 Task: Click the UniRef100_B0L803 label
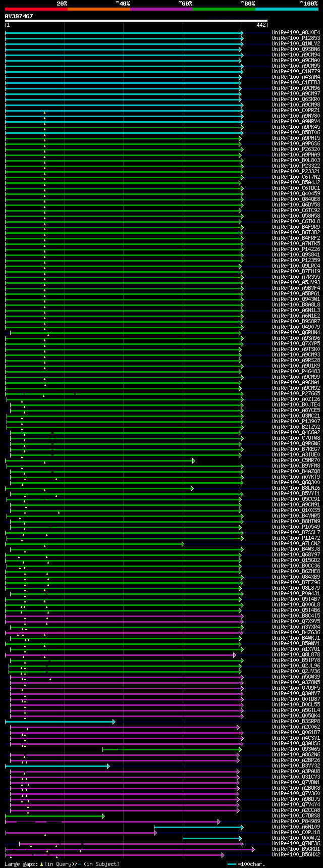tap(296, 161)
